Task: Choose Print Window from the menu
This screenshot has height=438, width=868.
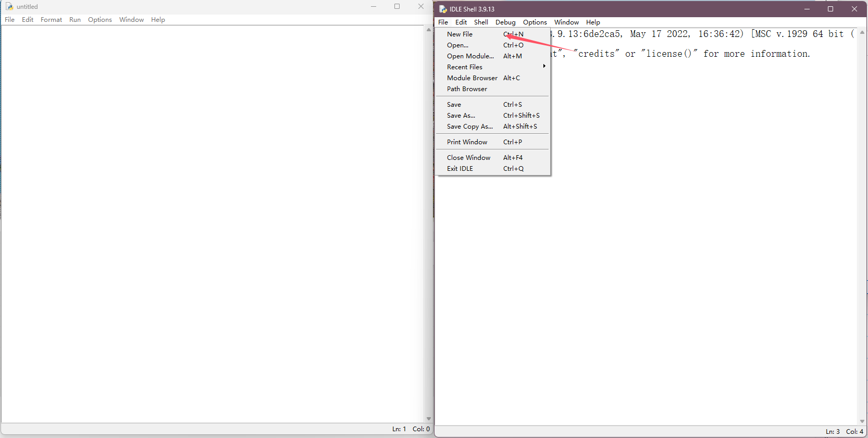Action: [467, 142]
